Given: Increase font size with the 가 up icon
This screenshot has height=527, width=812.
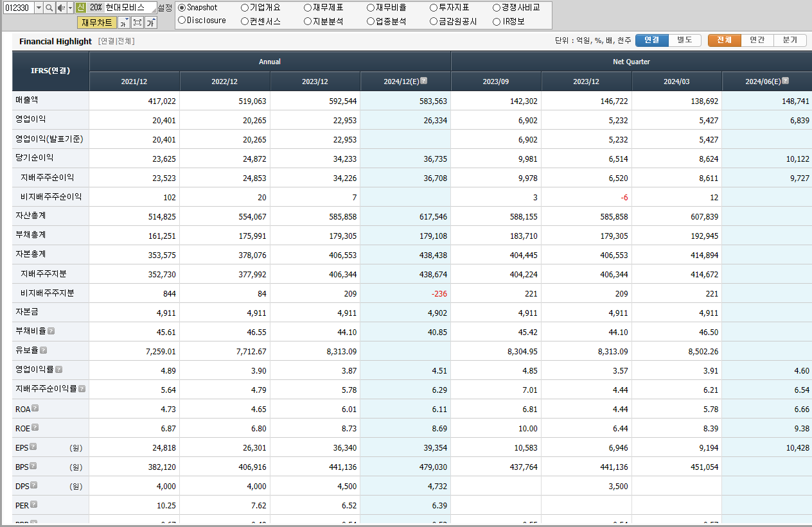Looking at the screenshot, I should pyautogui.click(x=150, y=22).
